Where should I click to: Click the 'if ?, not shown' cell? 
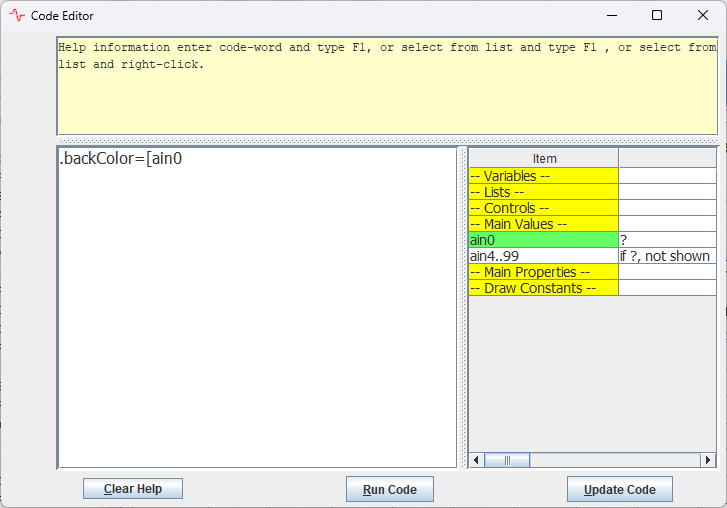(668, 256)
